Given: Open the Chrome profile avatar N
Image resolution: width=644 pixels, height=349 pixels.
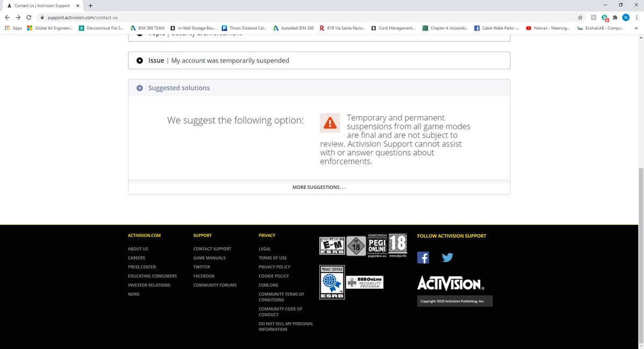Looking at the screenshot, I should (x=626, y=17).
